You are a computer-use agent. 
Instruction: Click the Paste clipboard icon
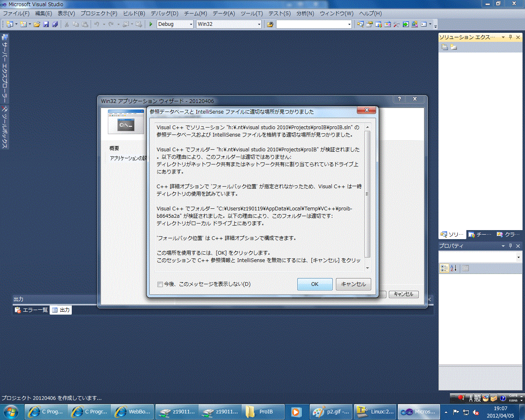tap(85, 24)
